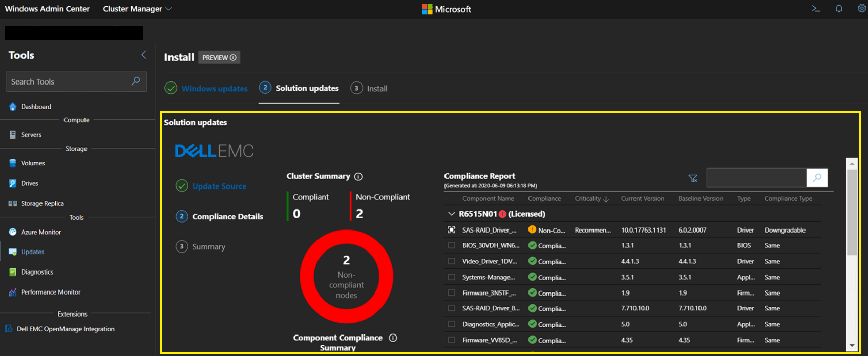Screen dimensions: 868x356
Task: Collapse the R6515N01 node group
Action: pos(451,214)
